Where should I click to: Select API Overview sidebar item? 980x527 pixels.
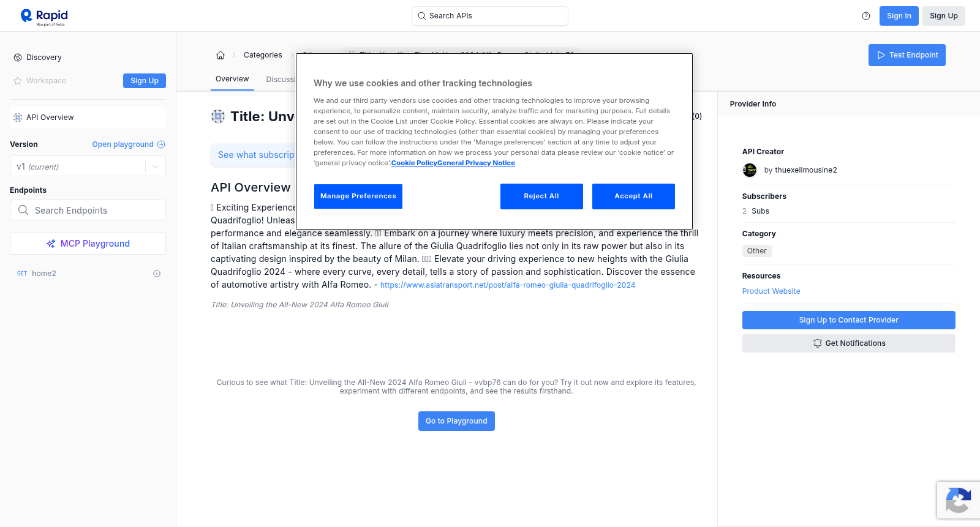88,118
